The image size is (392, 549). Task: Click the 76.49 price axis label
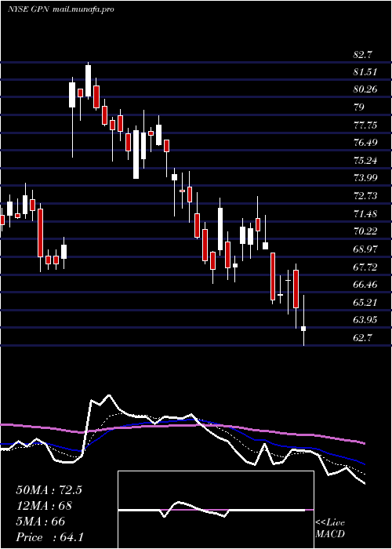click(365, 143)
